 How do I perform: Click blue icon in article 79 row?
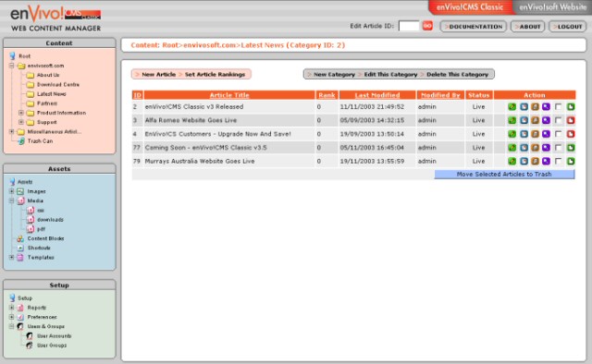click(524, 161)
